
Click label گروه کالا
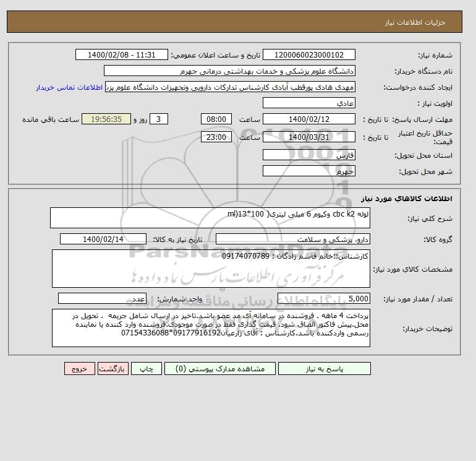[438, 239]
